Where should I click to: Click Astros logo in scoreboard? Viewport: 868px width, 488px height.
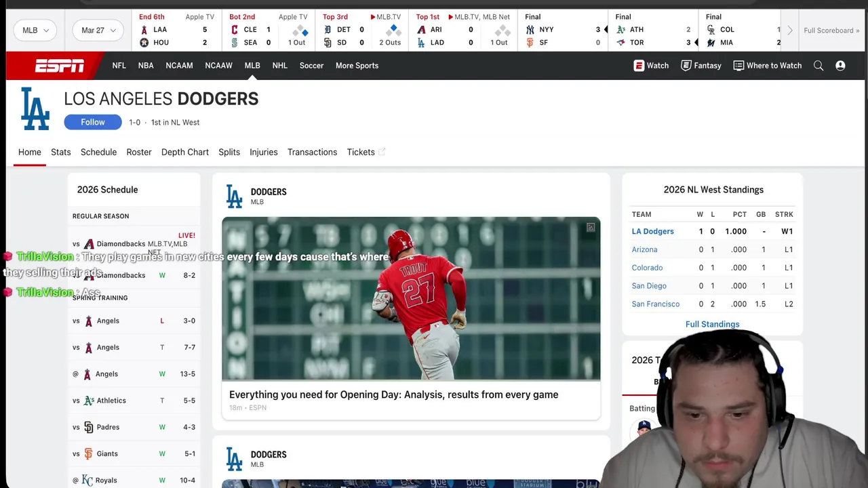point(144,43)
